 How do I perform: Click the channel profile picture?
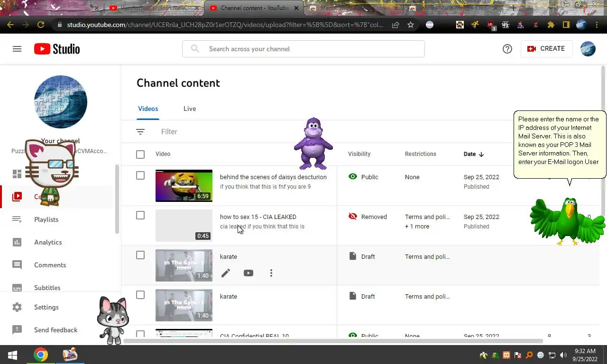point(61,102)
